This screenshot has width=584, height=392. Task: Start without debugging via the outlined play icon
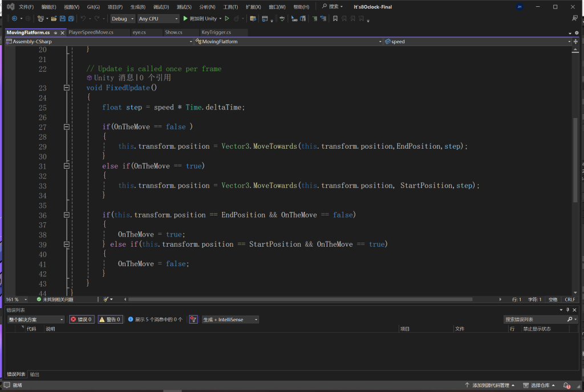tap(227, 19)
